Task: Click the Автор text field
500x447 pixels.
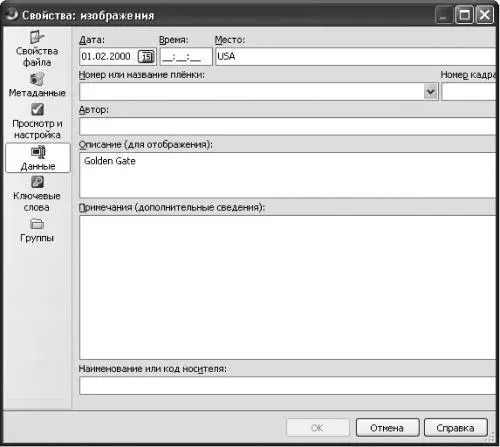Action: (x=288, y=127)
